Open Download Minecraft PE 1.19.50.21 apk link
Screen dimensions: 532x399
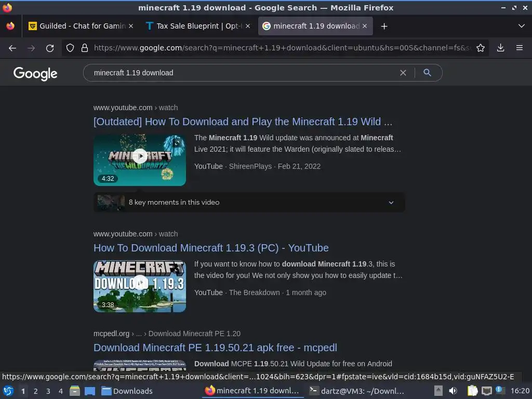coord(215,348)
